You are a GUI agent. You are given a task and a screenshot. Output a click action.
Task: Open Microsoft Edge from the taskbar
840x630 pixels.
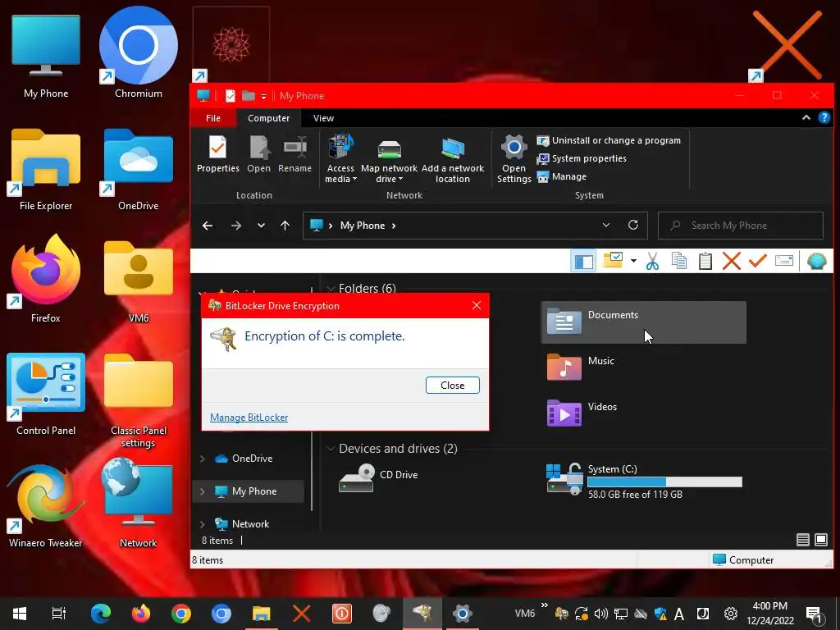click(101, 614)
